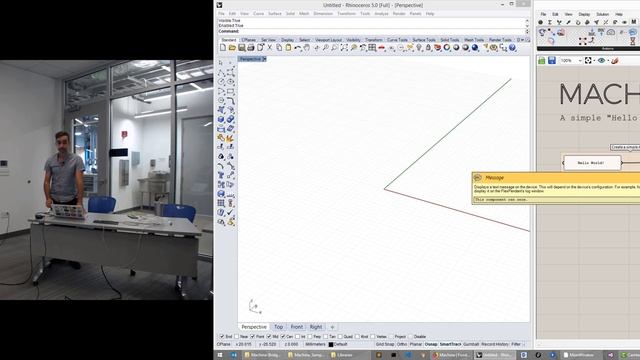
Task: Click the Save disk icon in Rhino toolbar
Action: pyautogui.click(x=242, y=48)
